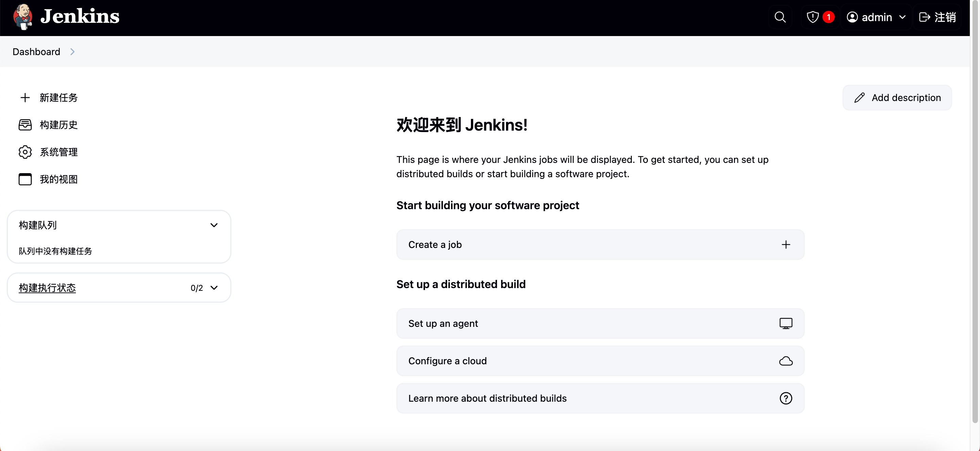980x451 pixels.
Task: Open the search magnifier icon
Action: [x=780, y=17]
